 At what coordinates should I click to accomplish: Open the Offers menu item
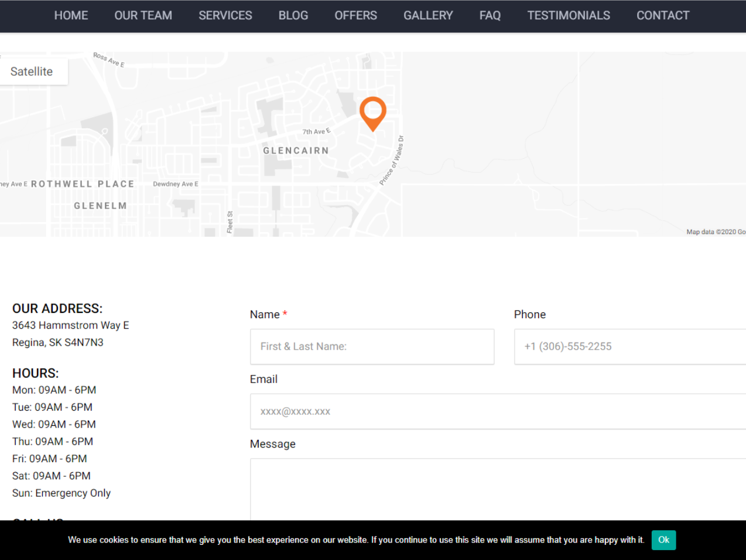click(x=355, y=16)
